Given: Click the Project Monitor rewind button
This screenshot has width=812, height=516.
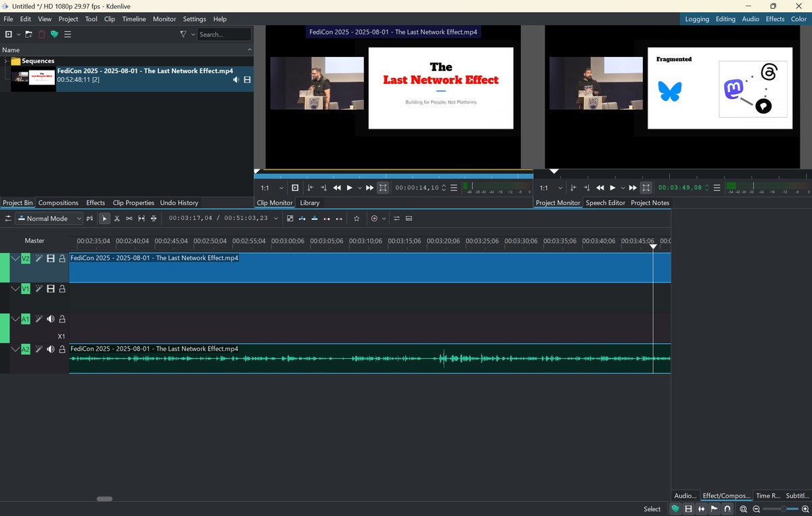Looking at the screenshot, I should [x=600, y=188].
